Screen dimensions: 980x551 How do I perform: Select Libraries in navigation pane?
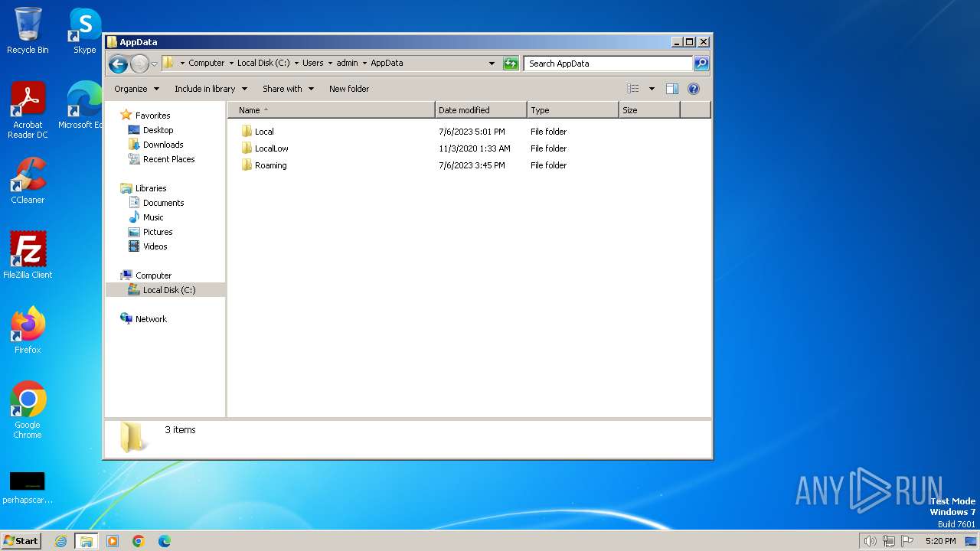[x=151, y=188]
